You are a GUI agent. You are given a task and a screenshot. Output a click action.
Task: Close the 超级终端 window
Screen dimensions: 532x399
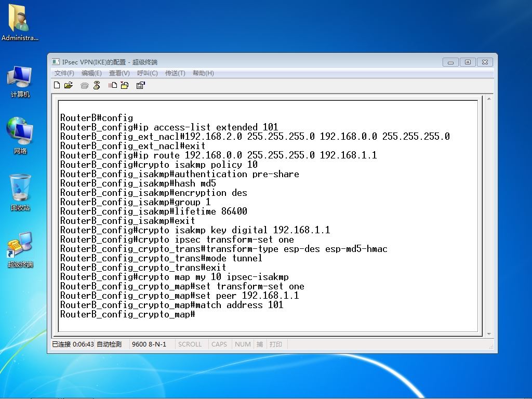click(x=485, y=62)
